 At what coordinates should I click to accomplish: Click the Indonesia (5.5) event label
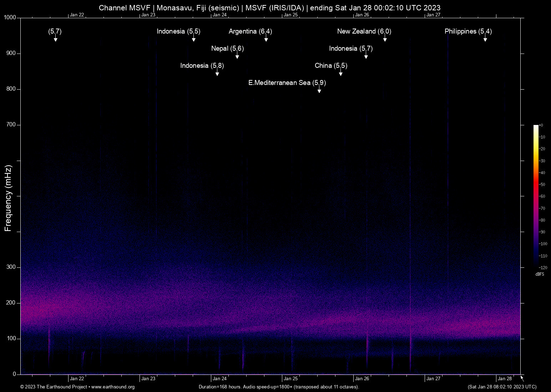click(x=178, y=31)
